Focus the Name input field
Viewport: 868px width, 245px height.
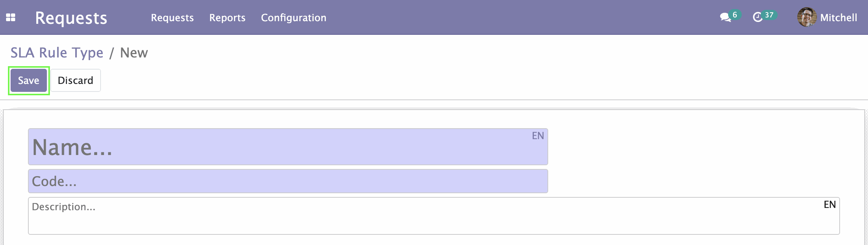pos(288,147)
